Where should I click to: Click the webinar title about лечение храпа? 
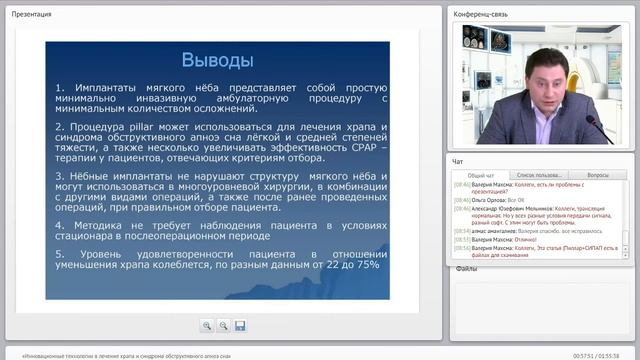126,356
